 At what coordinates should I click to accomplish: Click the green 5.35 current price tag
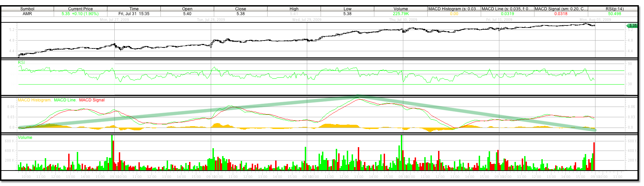(632, 26)
